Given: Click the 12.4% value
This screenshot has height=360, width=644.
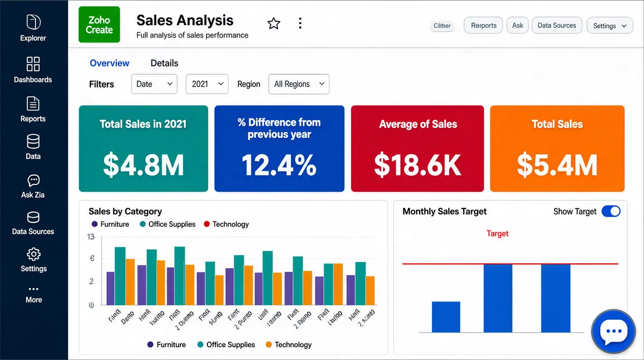Looking at the screenshot, I should pos(279,164).
